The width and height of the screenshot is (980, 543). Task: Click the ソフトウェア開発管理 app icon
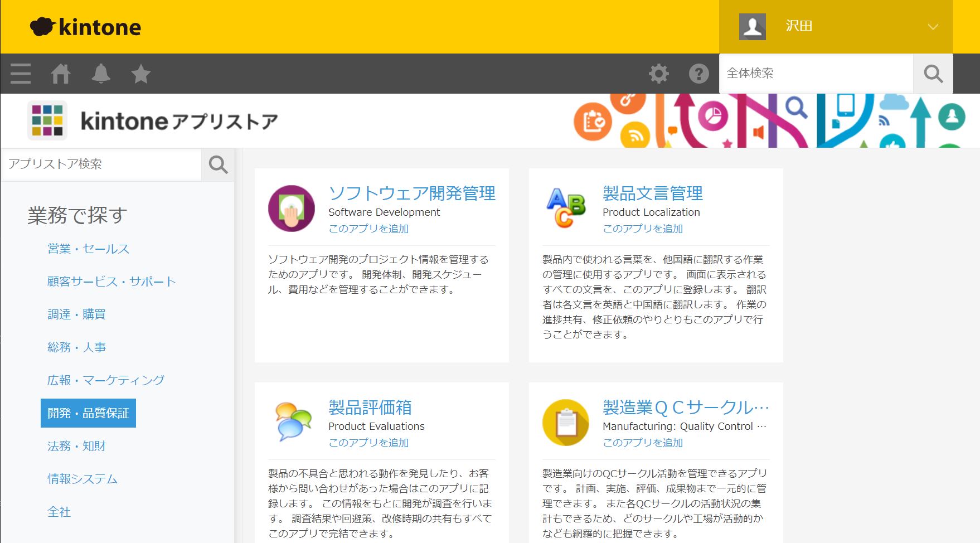292,209
